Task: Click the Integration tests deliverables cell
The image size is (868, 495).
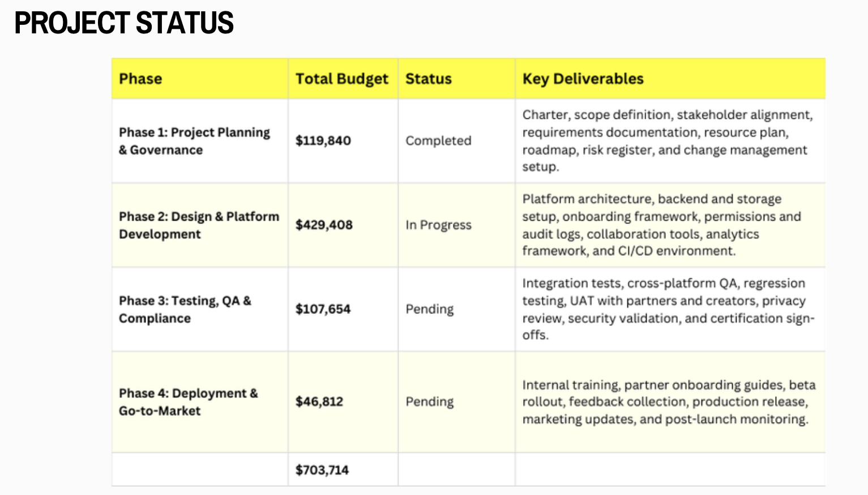Action: tap(668, 309)
